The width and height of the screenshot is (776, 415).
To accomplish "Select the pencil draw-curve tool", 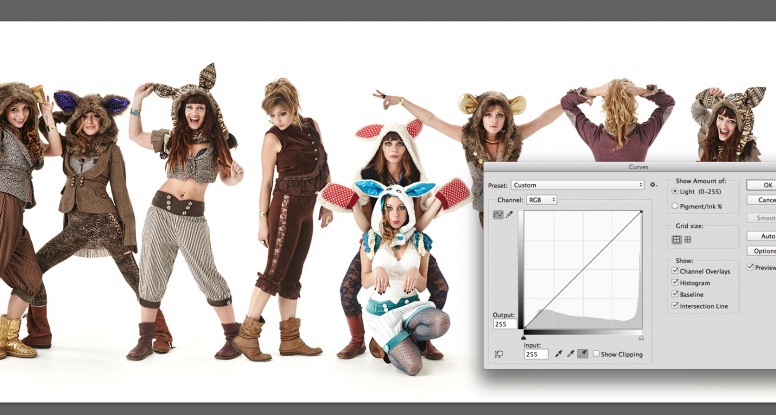I will (x=510, y=215).
